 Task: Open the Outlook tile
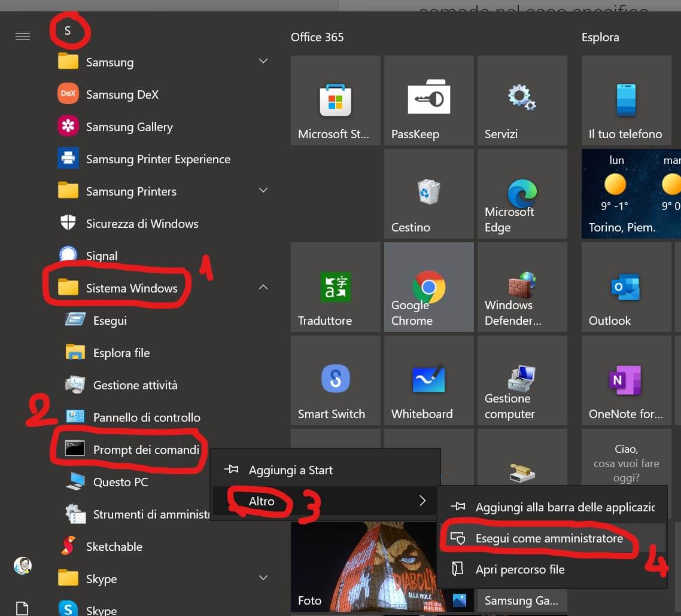tap(626, 287)
